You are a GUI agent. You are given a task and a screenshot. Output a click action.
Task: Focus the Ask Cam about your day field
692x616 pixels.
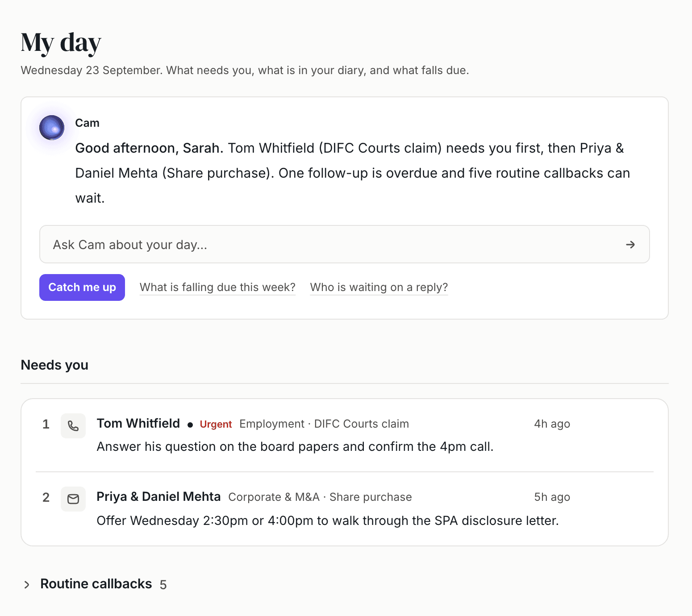(344, 244)
